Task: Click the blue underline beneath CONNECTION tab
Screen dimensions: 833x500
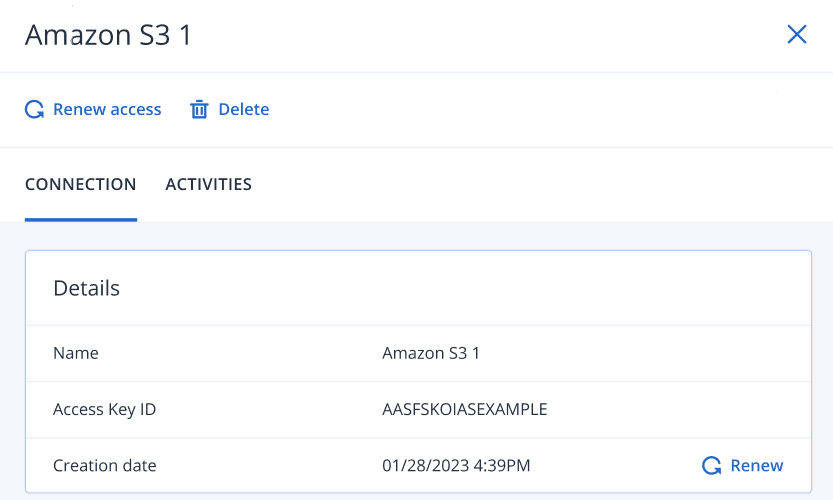Action: point(81,219)
